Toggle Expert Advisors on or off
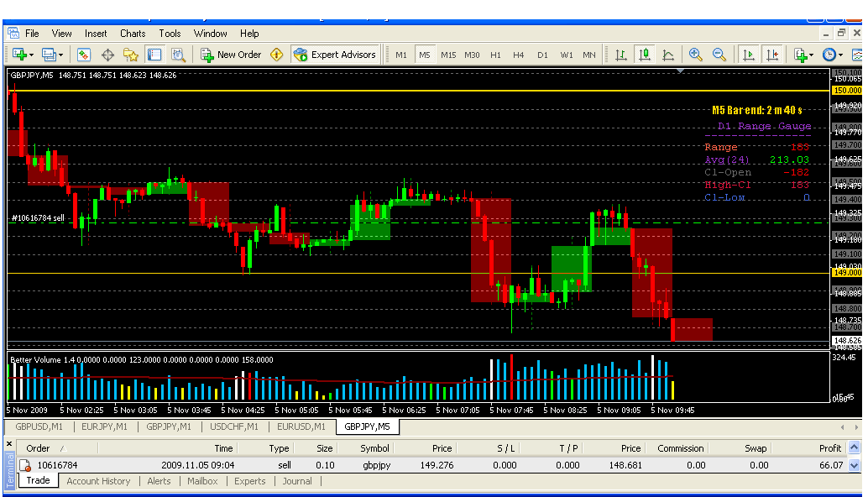 coord(335,55)
